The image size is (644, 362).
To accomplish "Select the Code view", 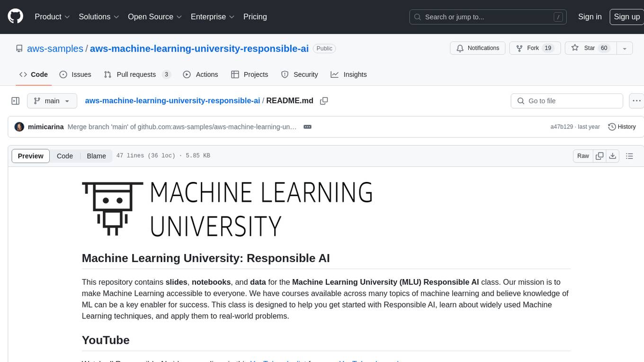I will click(65, 156).
